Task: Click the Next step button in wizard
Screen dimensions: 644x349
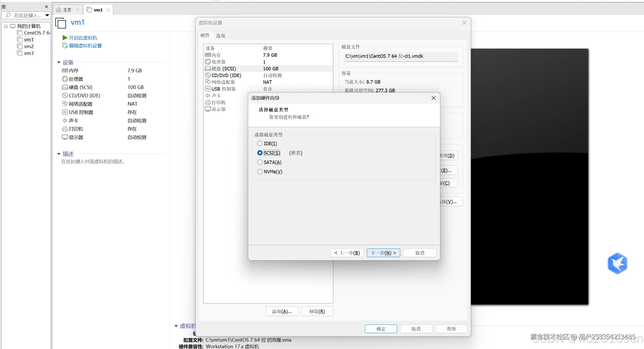Action: click(x=383, y=253)
